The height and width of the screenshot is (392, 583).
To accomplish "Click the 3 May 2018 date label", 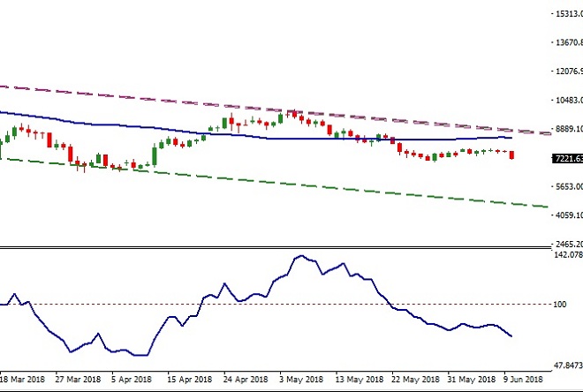I will tap(301, 380).
